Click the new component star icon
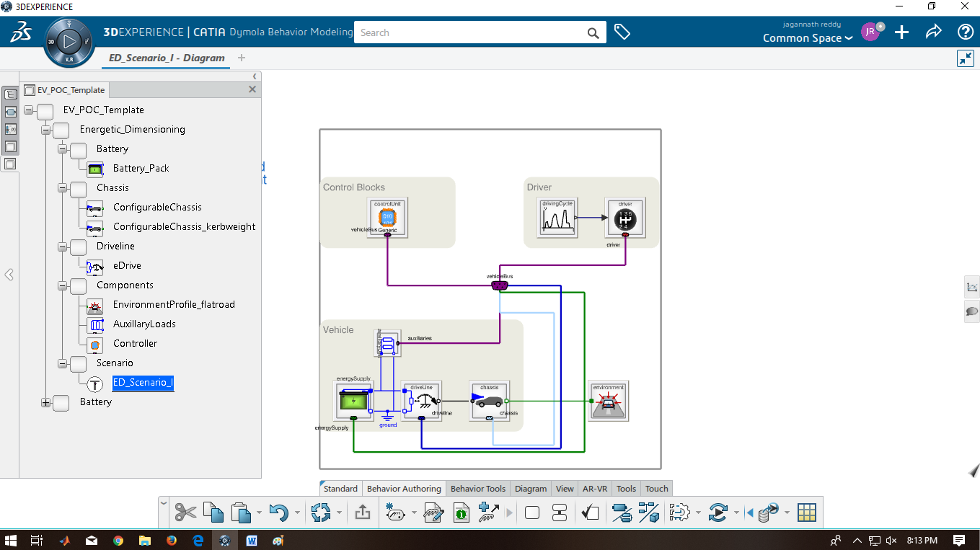 point(394,513)
